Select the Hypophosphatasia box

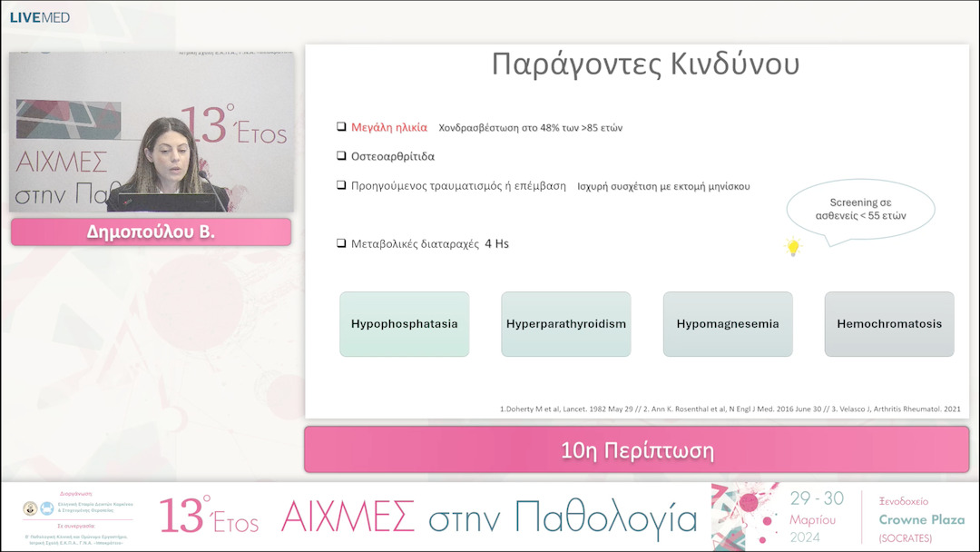pos(404,323)
